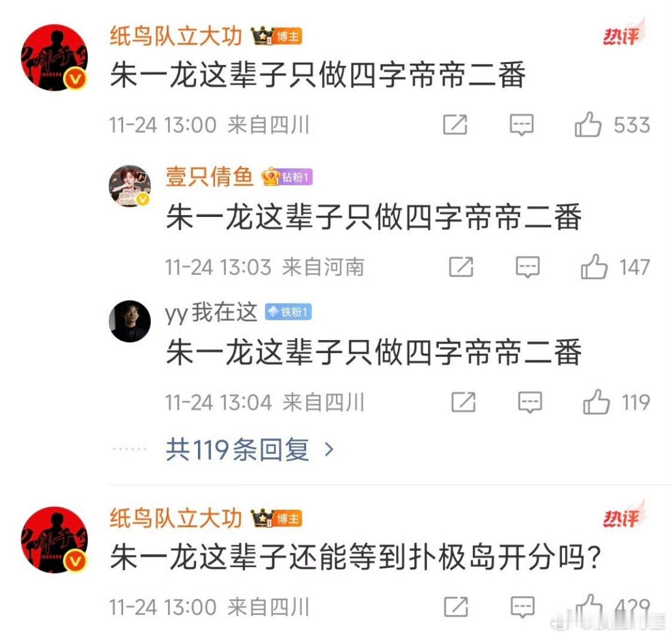Open the comment bubble on 扑极岛 comment
Viewport: 672px width, 637px height.
523,608
